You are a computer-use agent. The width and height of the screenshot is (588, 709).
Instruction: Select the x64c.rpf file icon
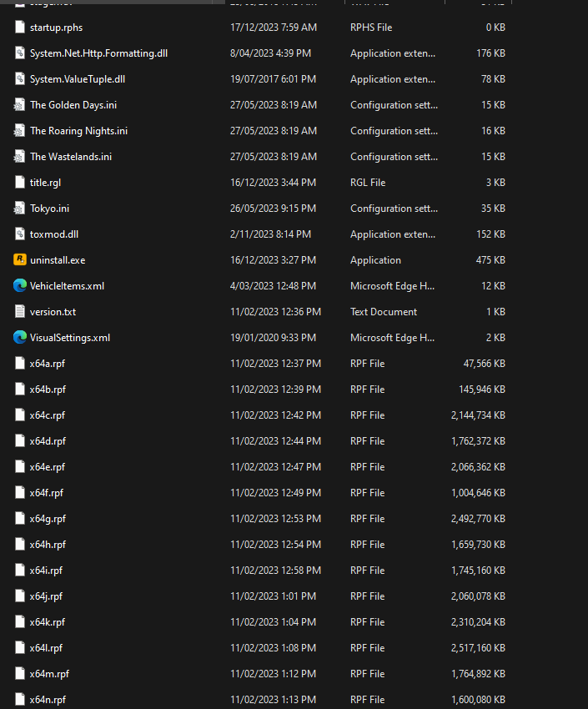pyautogui.click(x=20, y=415)
